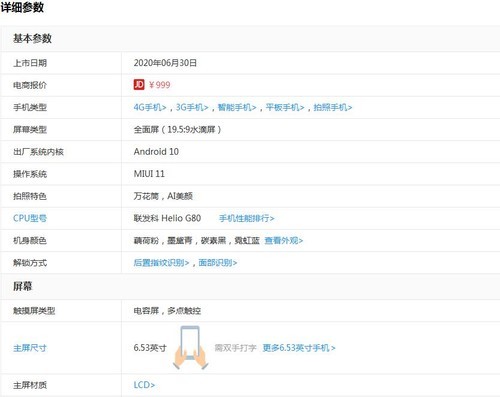The width and height of the screenshot is (500, 397).
Task: Click the body colors list text
Action: (197, 240)
